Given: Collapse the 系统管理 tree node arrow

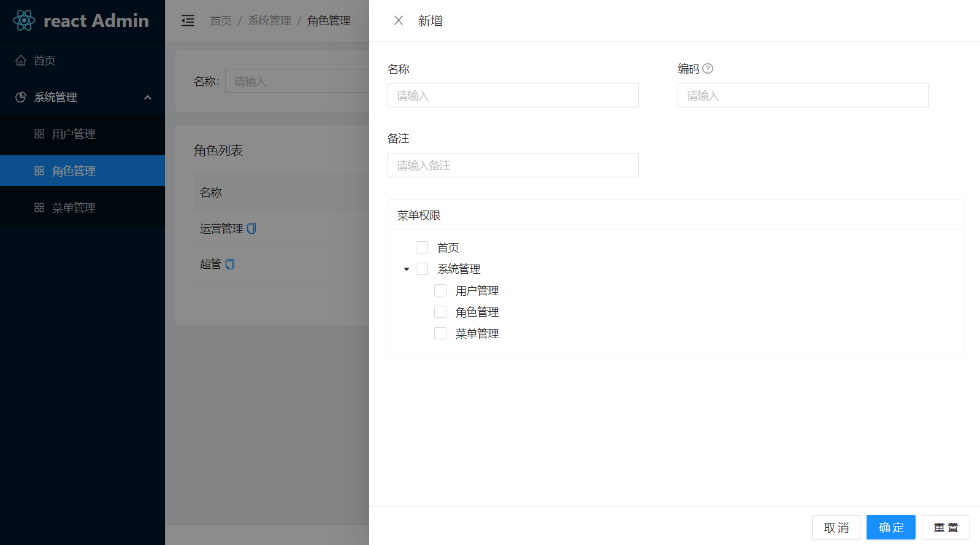Looking at the screenshot, I should point(407,269).
